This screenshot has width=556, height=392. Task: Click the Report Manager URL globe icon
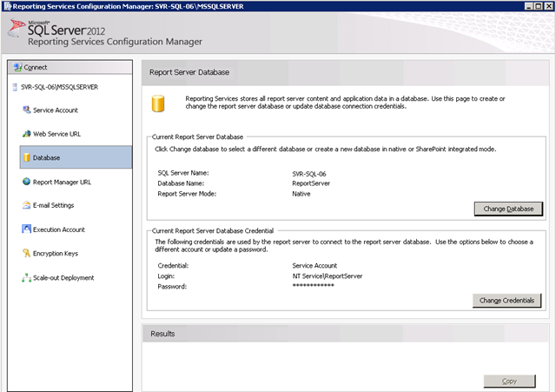pos(27,182)
